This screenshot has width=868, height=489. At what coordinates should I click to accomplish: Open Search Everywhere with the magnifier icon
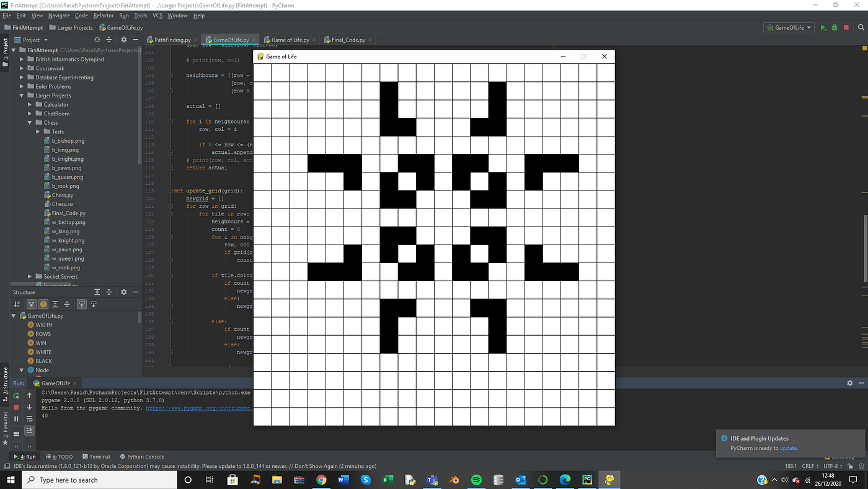tap(861, 27)
